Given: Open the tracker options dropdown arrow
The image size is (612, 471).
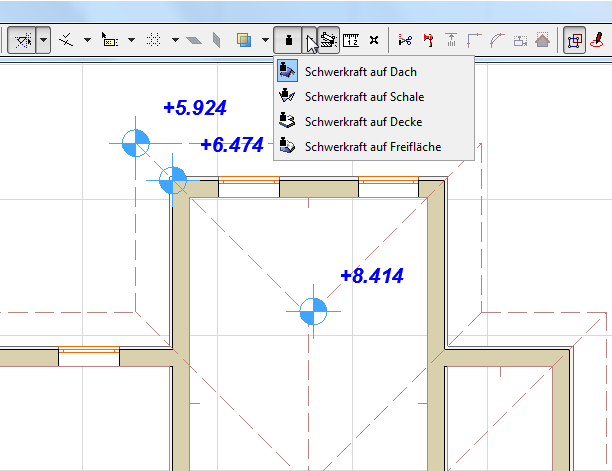Looking at the screenshot, I should pos(132,40).
